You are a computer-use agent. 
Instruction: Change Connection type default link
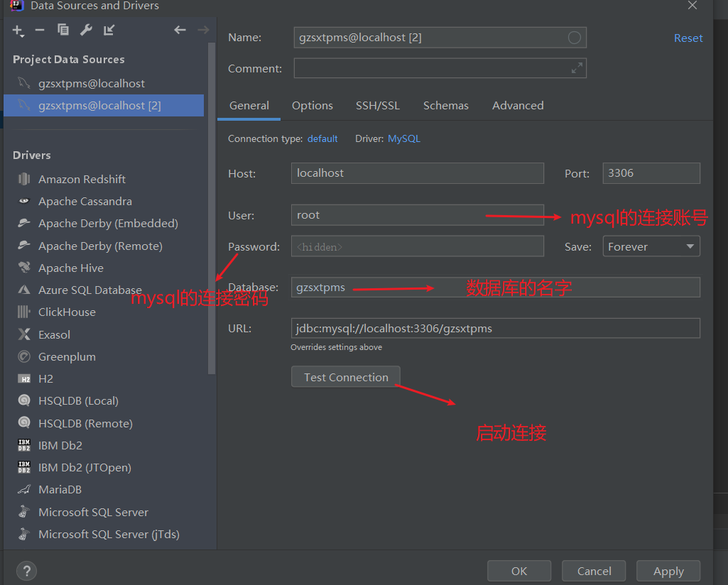click(322, 138)
